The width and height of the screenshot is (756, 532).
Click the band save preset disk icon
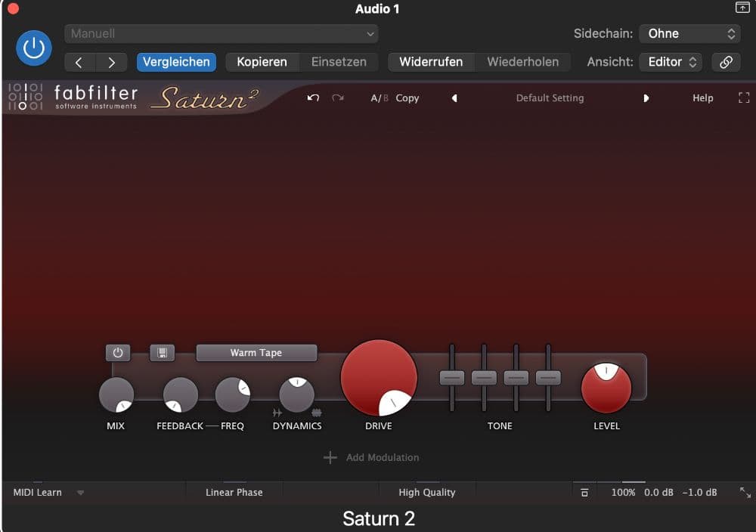[x=162, y=353]
